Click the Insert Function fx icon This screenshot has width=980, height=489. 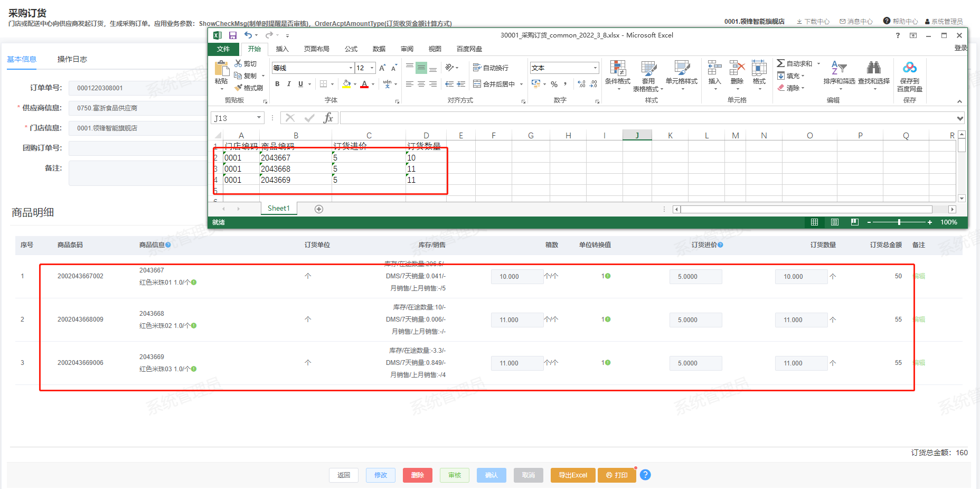click(328, 118)
